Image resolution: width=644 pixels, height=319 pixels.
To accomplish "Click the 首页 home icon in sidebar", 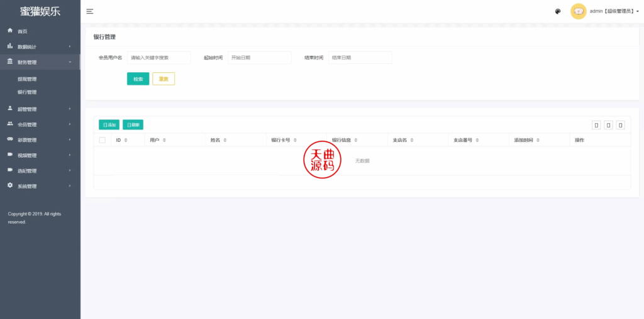I will coord(10,31).
